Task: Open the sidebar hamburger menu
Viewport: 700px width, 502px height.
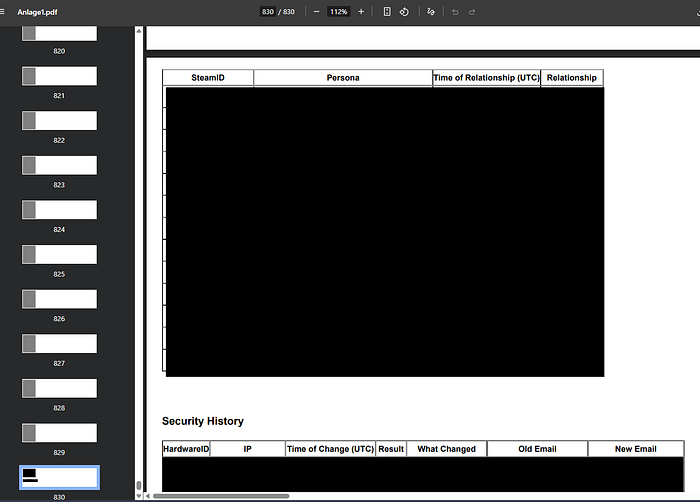Action: [2, 12]
